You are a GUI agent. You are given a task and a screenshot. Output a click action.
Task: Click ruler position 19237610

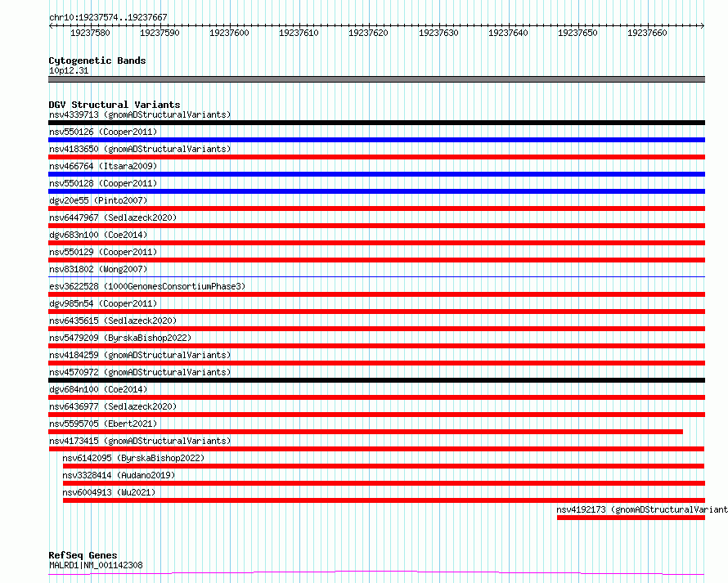pos(299,33)
